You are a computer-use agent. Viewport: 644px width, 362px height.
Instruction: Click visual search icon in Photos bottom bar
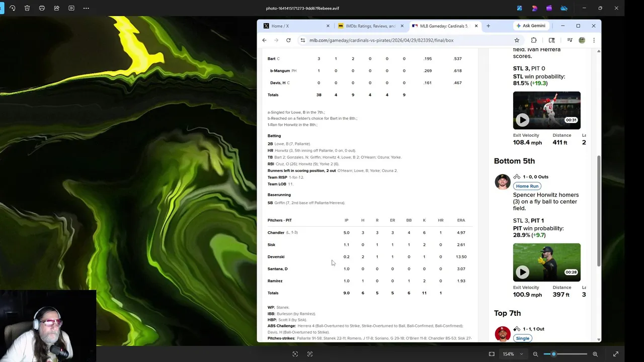(x=295, y=354)
